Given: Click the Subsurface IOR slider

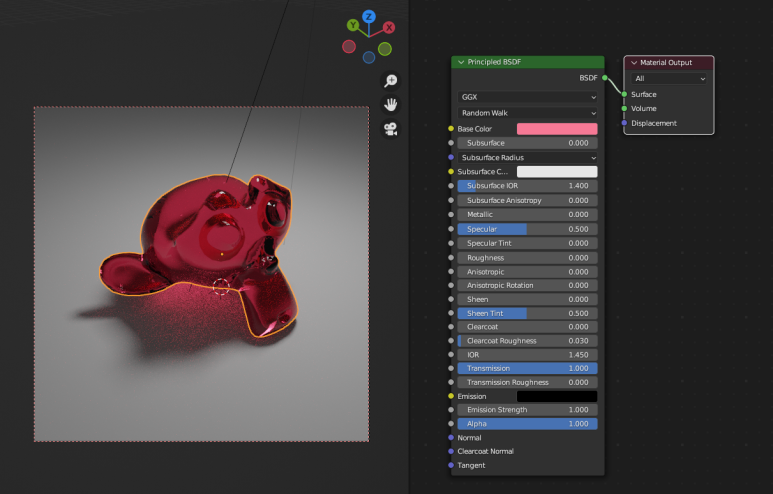Looking at the screenshot, I should click(527, 186).
